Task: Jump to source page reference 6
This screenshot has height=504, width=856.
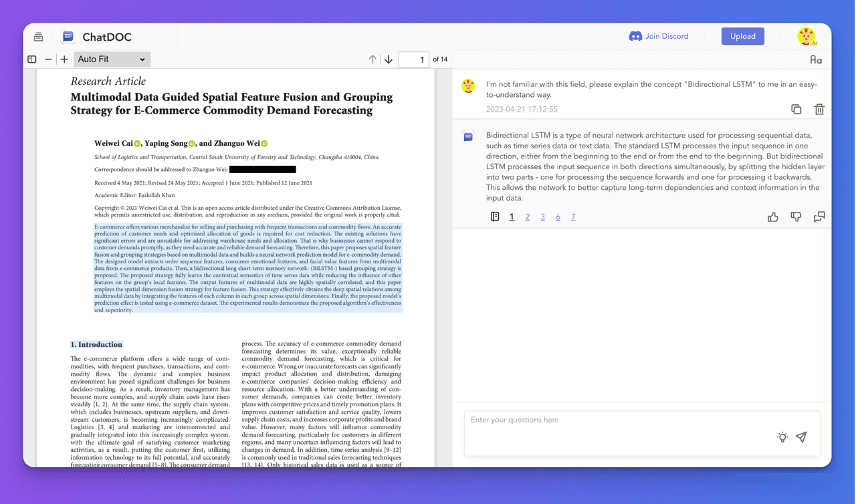Action: 558,217
